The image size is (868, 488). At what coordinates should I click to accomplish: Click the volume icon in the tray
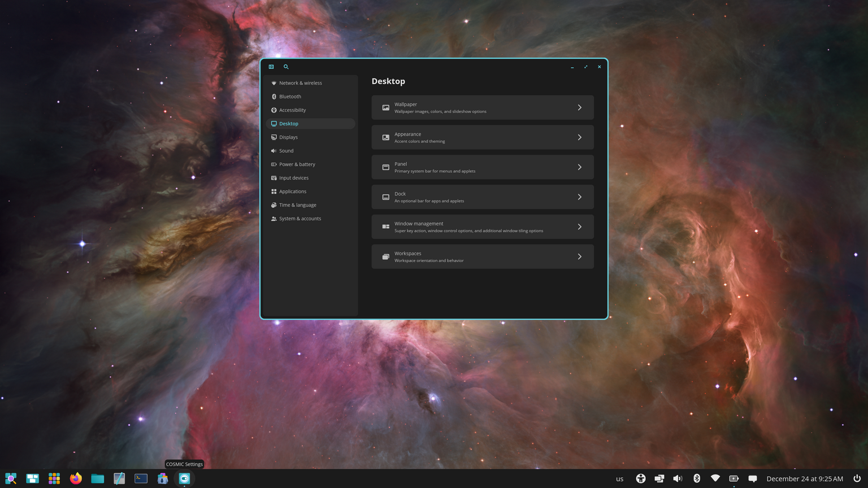pos(678,478)
